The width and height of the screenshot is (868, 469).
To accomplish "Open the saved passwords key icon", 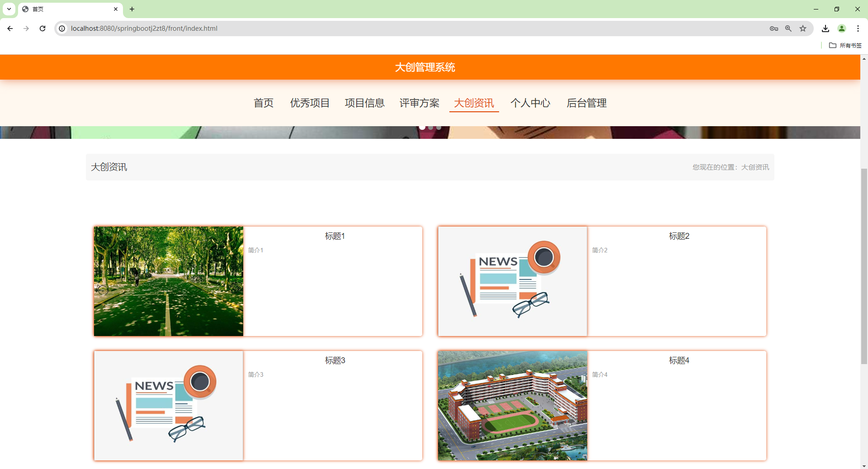I will [x=774, y=28].
